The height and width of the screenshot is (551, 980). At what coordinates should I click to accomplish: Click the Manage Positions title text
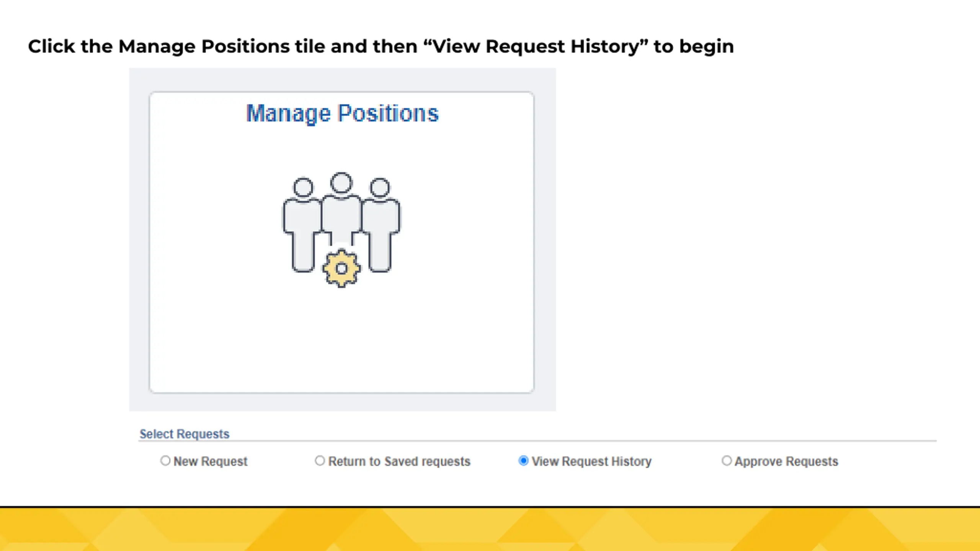point(342,114)
